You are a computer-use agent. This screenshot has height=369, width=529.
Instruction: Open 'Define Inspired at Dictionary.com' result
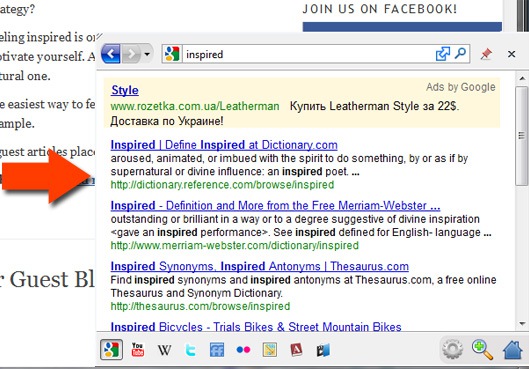(x=224, y=145)
